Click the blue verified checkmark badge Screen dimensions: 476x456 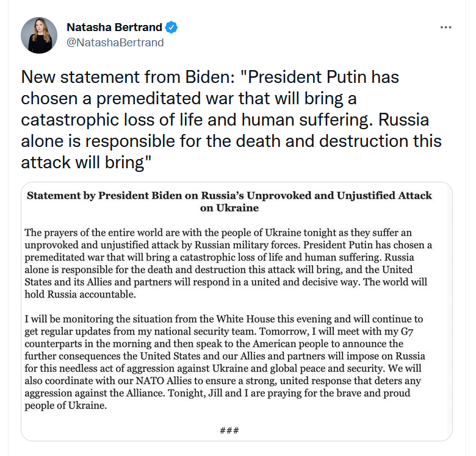(x=172, y=27)
